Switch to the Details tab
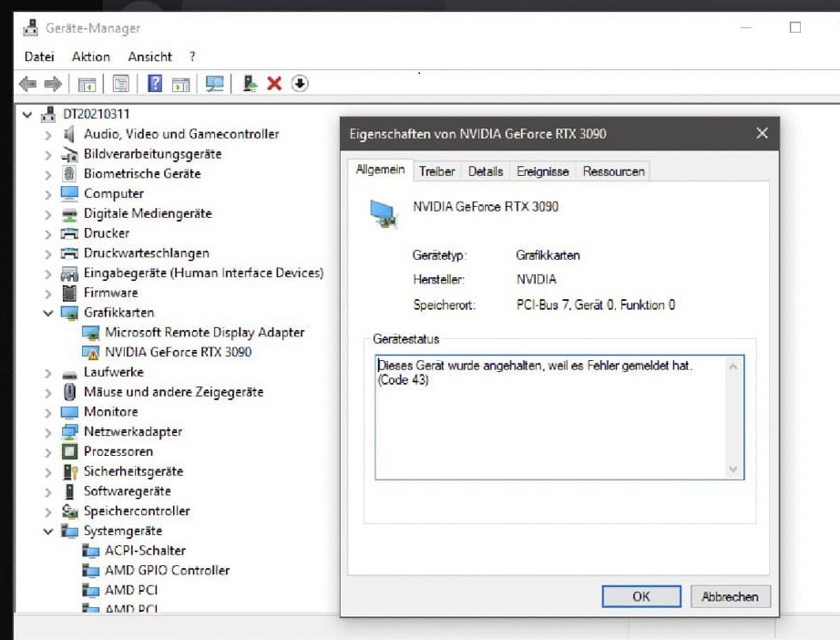840x640 pixels. 486,171
